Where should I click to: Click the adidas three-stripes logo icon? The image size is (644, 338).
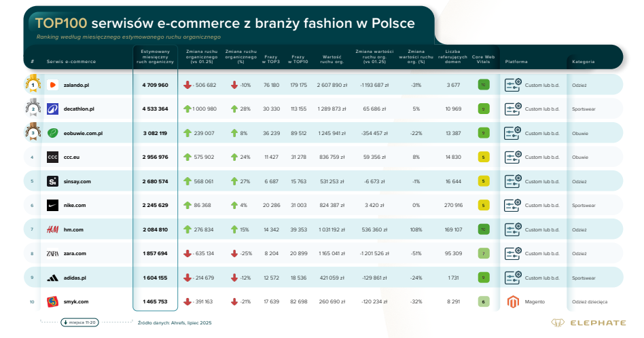click(52, 278)
